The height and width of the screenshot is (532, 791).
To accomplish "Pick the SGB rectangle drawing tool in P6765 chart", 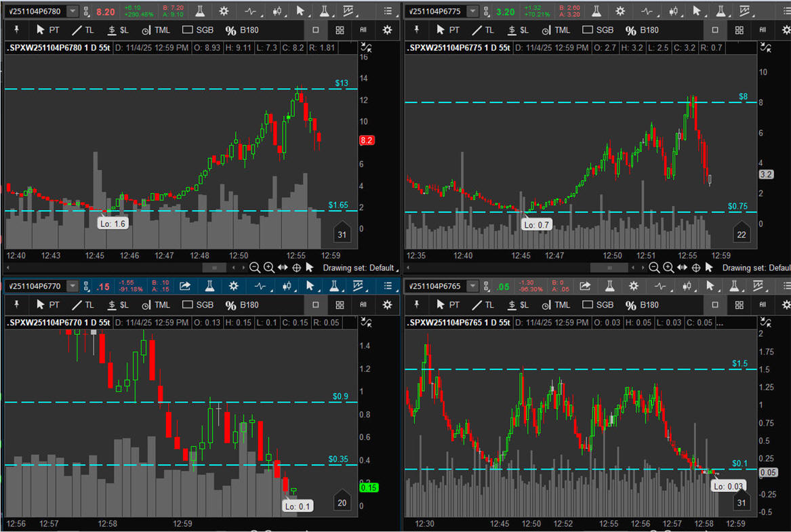I will coord(597,306).
